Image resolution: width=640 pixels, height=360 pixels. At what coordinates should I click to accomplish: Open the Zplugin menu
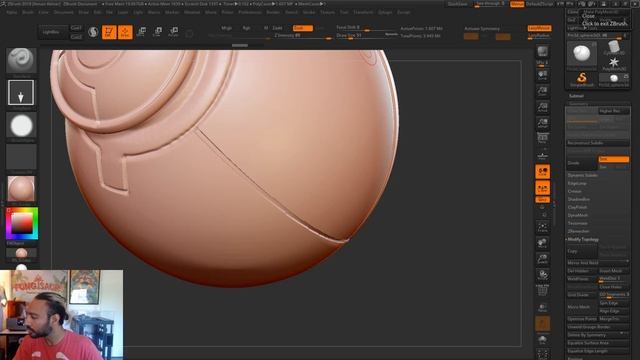385,12
